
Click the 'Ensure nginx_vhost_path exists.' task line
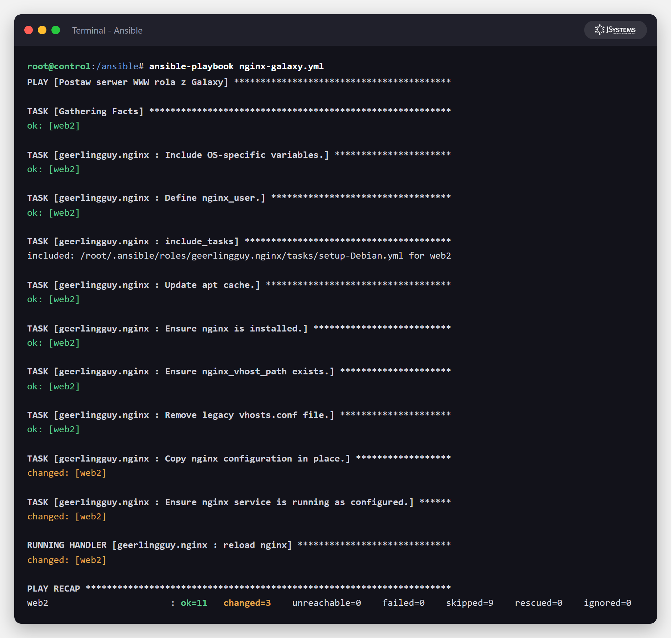239,372
